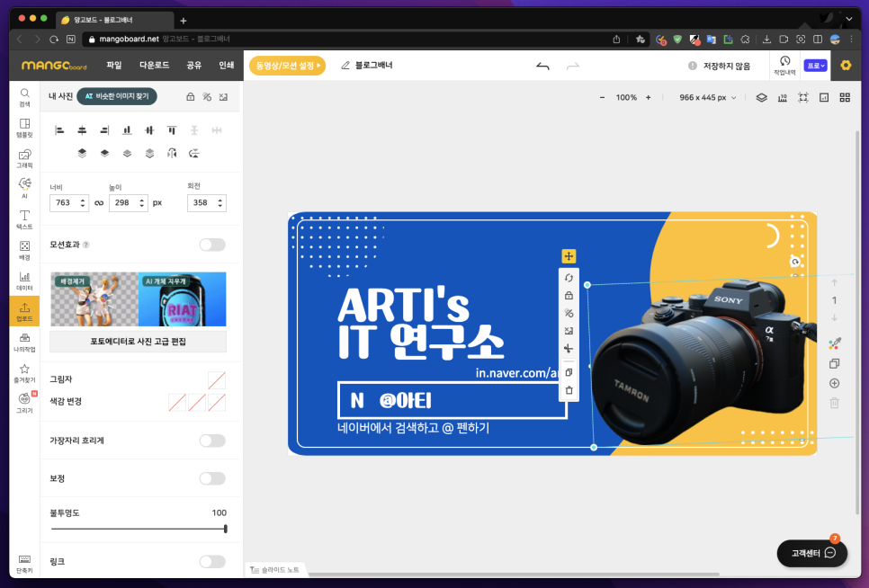The height and width of the screenshot is (588, 869).
Task: Click the lock icon in 내 사진 header
Action: click(x=190, y=97)
